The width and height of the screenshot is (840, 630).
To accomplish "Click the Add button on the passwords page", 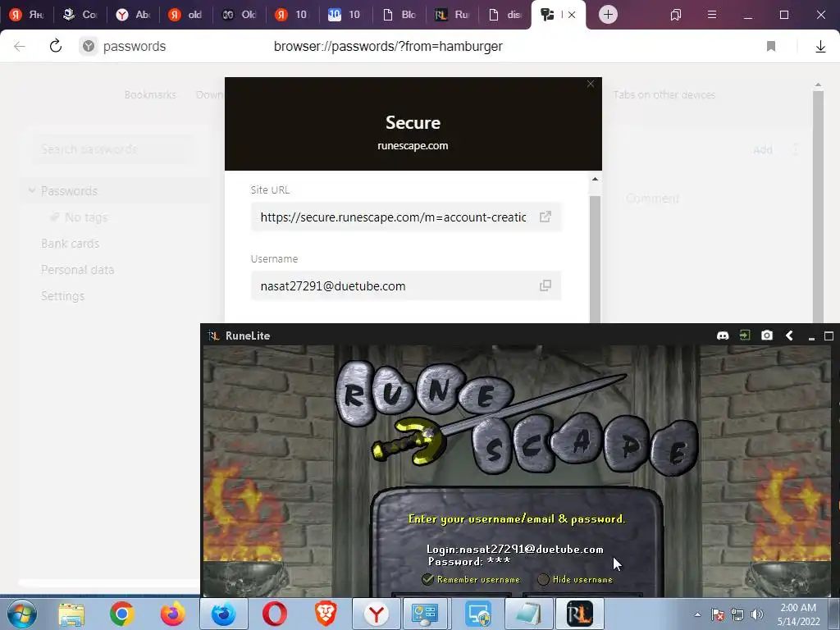I will click(x=762, y=149).
